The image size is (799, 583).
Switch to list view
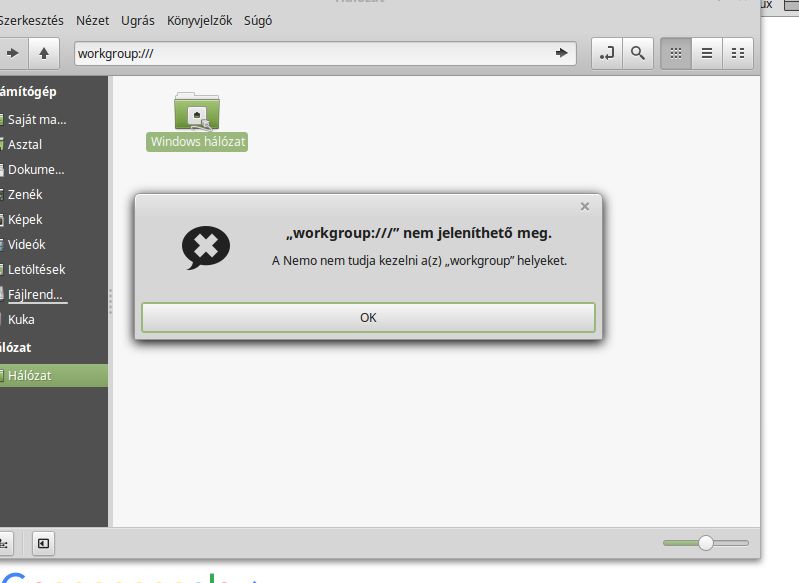[x=707, y=53]
